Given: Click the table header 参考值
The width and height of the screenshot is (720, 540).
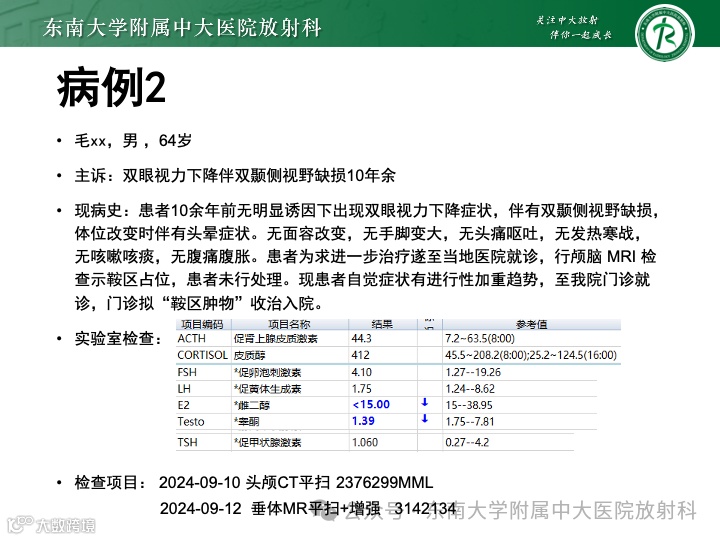Looking at the screenshot, I should point(532,324).
